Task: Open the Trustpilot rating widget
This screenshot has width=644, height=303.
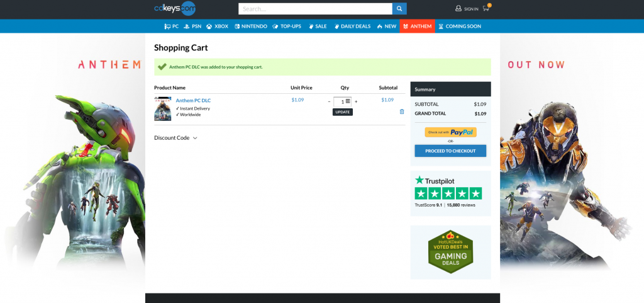Action: [450, 193]
